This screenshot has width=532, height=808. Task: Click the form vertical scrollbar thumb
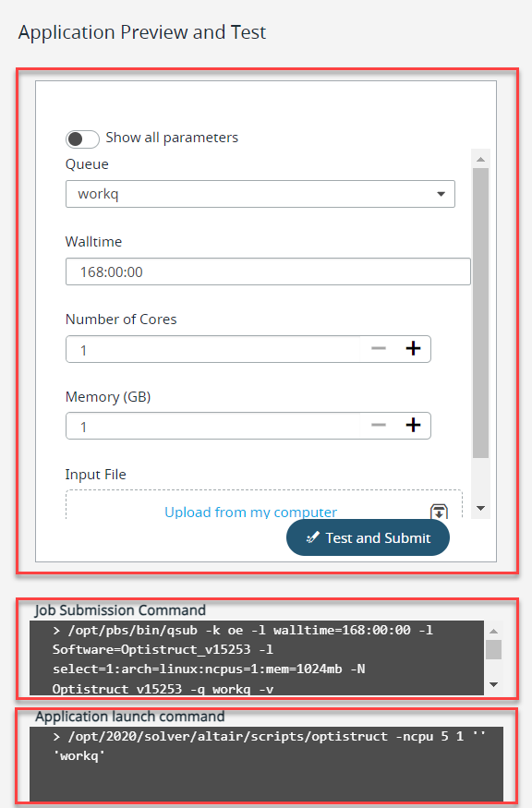point(481,313)
